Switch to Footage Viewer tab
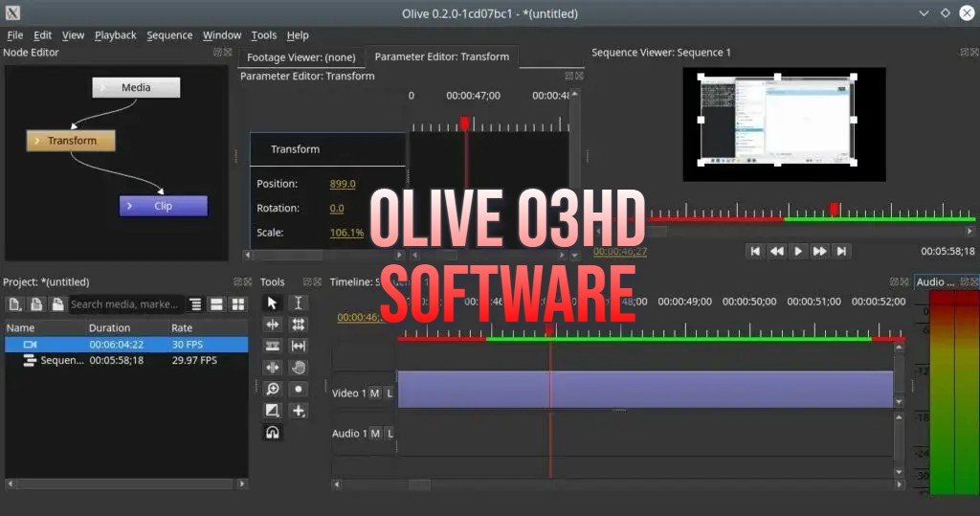The height and width of the screenshot is (516, 980). point(301,57)
